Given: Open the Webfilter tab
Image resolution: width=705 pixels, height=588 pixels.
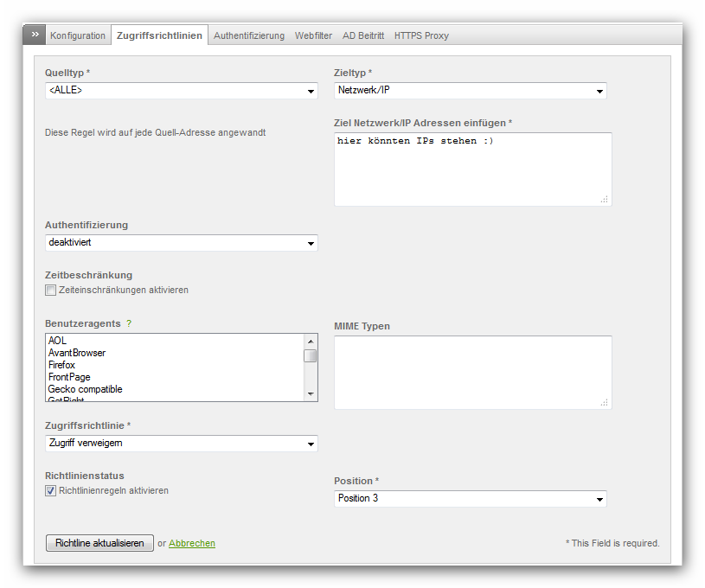Looking at the screenshot, I should 313,35.
